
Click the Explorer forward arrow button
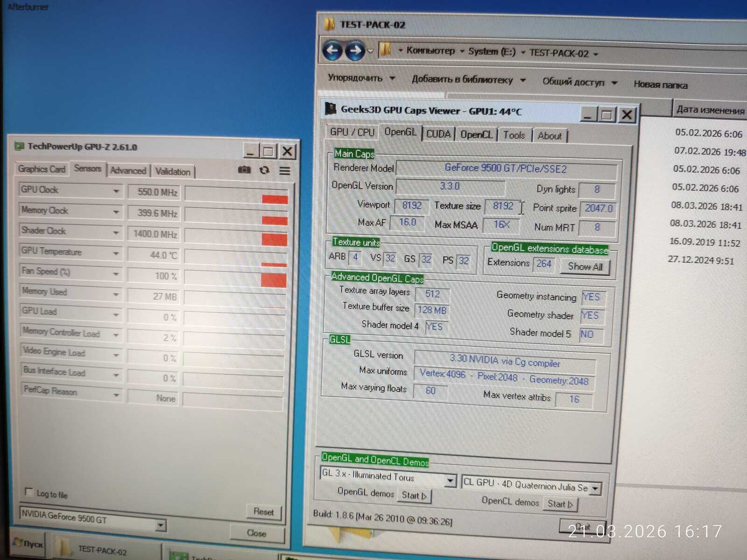click(x=355, y=51)
